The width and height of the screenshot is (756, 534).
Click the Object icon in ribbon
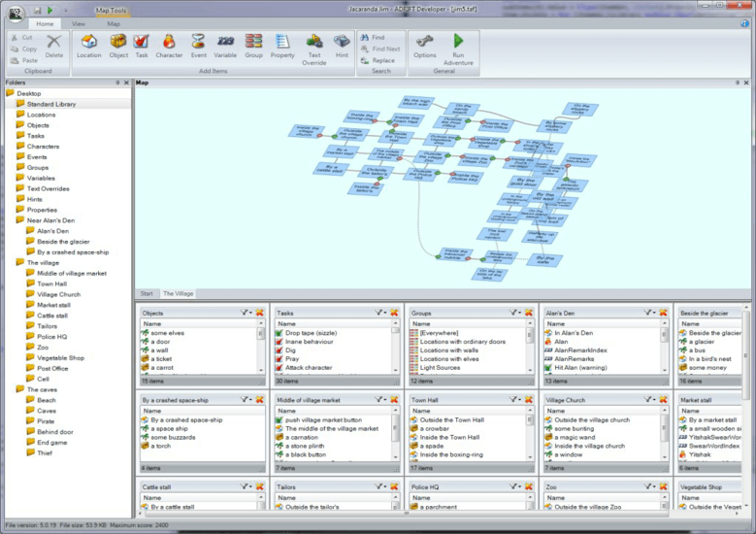118,46
